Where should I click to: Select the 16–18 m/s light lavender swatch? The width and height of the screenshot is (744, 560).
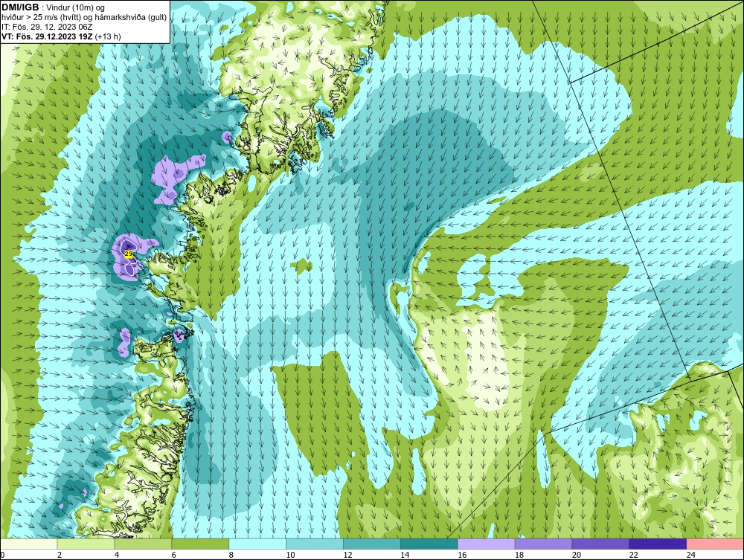tap(486, 544)
